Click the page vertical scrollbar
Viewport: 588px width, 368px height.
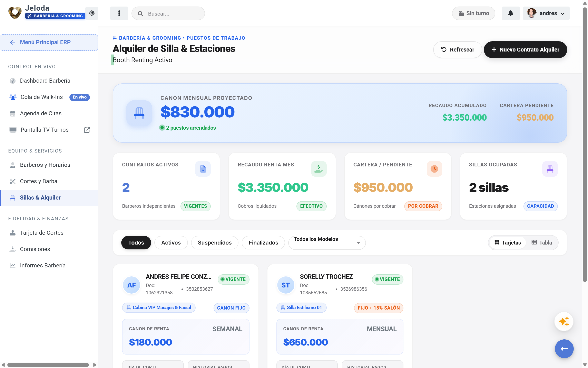click(x=585, y=145)
